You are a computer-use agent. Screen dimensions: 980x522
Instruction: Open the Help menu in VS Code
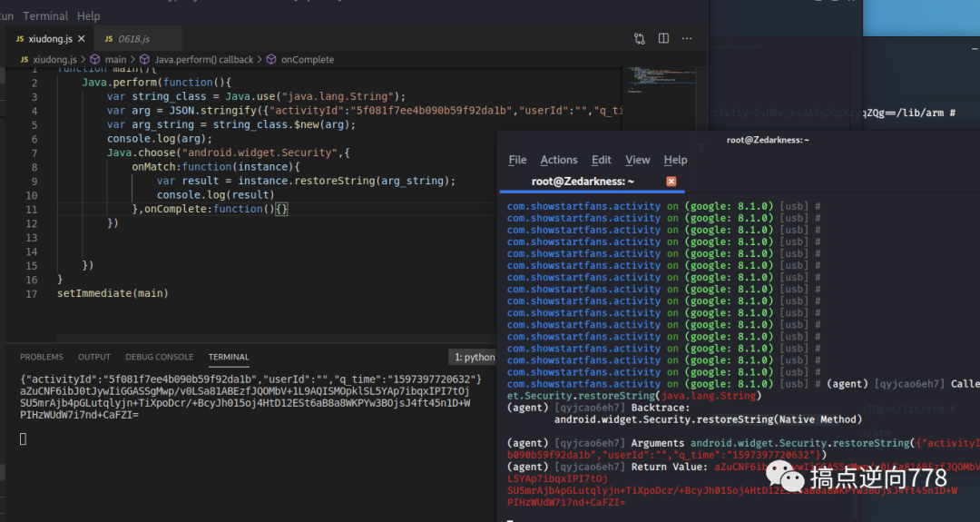point(88,15)
